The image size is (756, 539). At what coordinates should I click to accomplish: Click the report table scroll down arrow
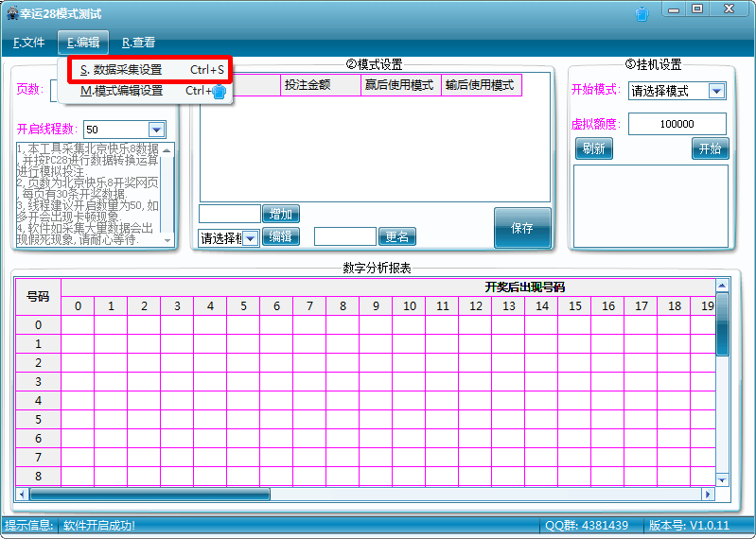[722, 480]
